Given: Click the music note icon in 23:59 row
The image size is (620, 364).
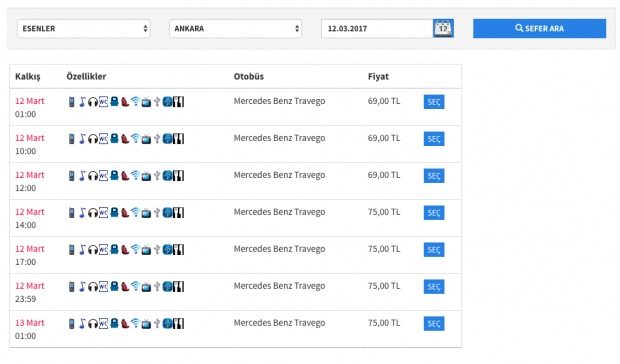Looking at the screenshot, I should [x=82, y=287].
